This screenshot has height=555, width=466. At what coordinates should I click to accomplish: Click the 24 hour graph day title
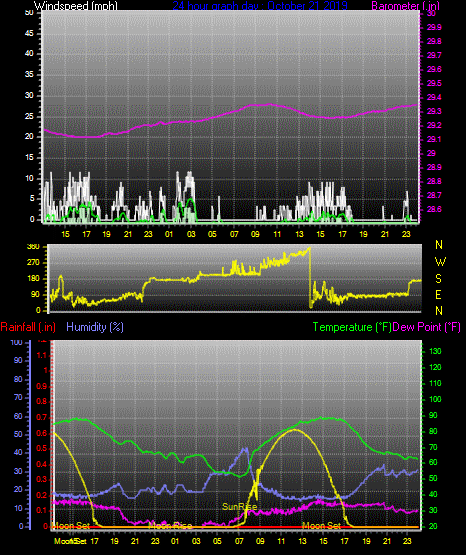coord(260,5)
